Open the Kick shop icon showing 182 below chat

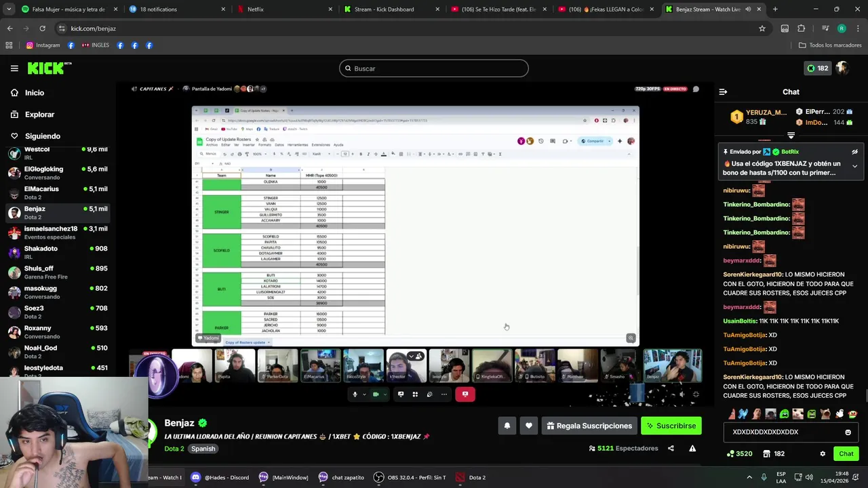(x=774, y=453)
